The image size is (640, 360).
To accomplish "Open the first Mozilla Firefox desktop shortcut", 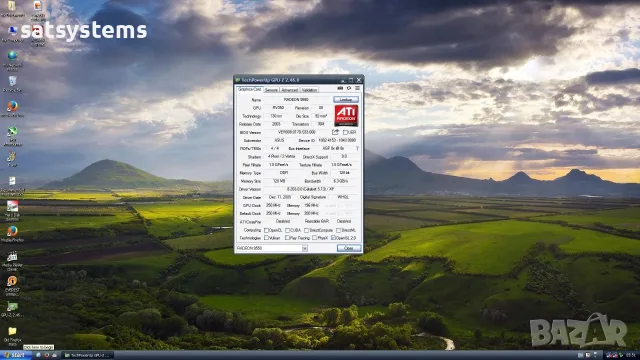I will coord(12,109).
